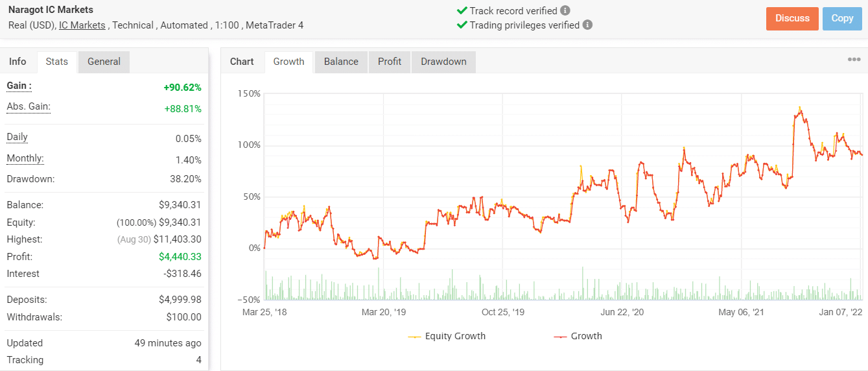The height and width of the screenshot is (371, 868).
Task: Open the General tab
Action: 104,62
